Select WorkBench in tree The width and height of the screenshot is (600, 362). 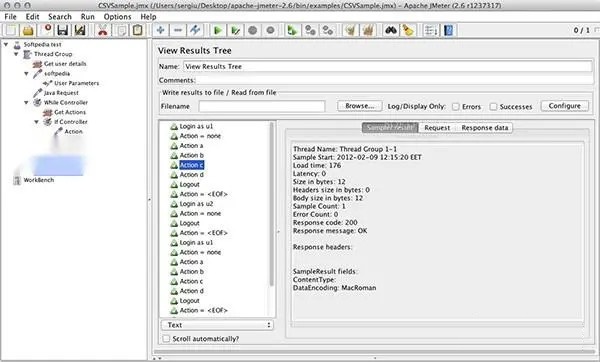pyautogui.click(x=39, y=180)
